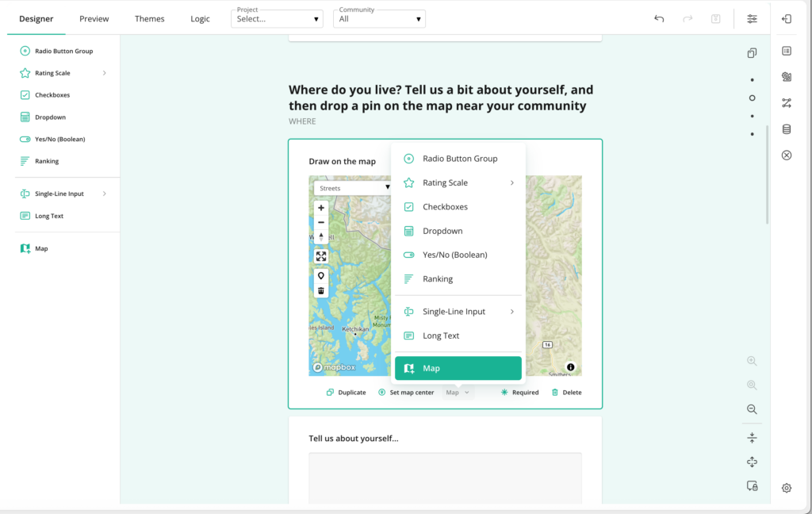Select the first page dot indicator
The width and height of the screenshot is (812, 514).
coord(752,80)
